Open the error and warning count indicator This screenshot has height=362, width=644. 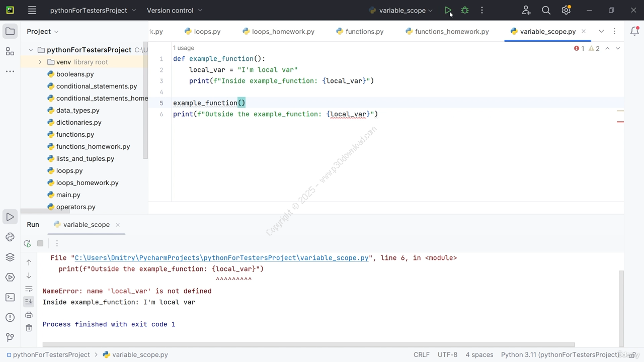click(587, 49)
